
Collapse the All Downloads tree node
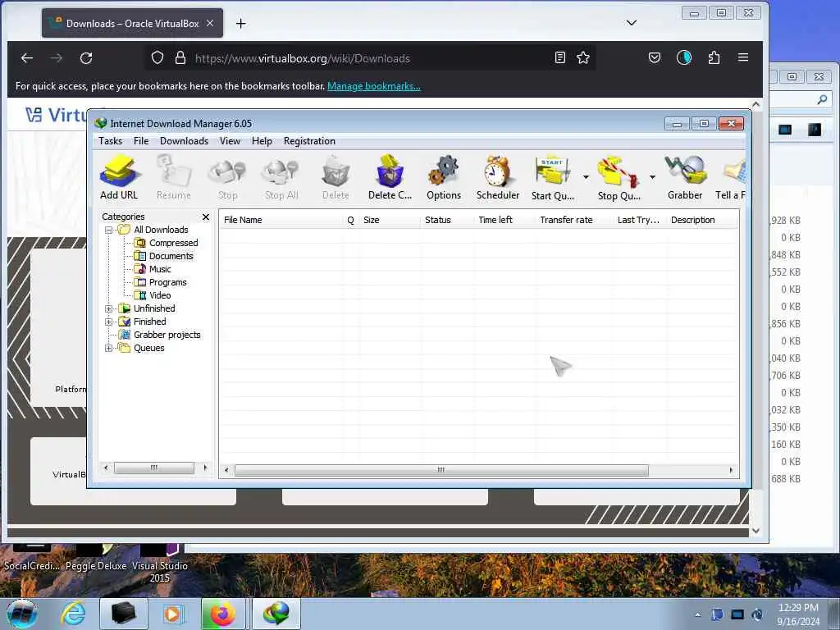click(x=109, y=230)
